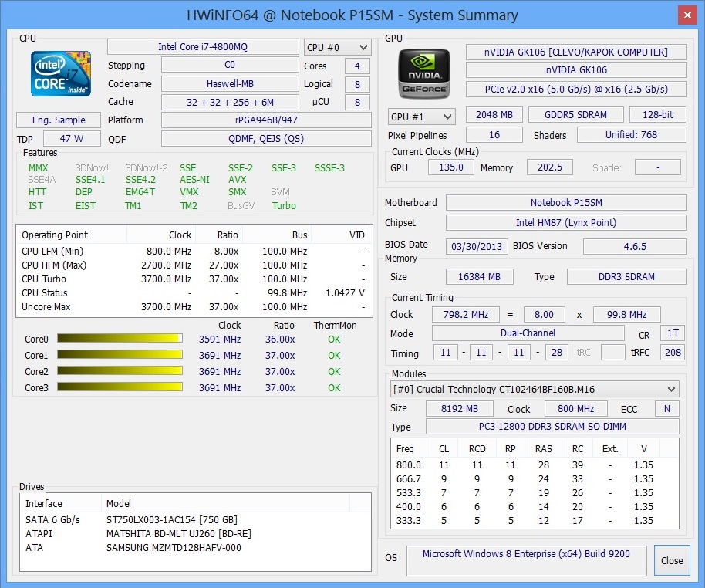Click the tRFC 208 value
Viewport: 705px width, 588px height.
(x=673, y=353)
